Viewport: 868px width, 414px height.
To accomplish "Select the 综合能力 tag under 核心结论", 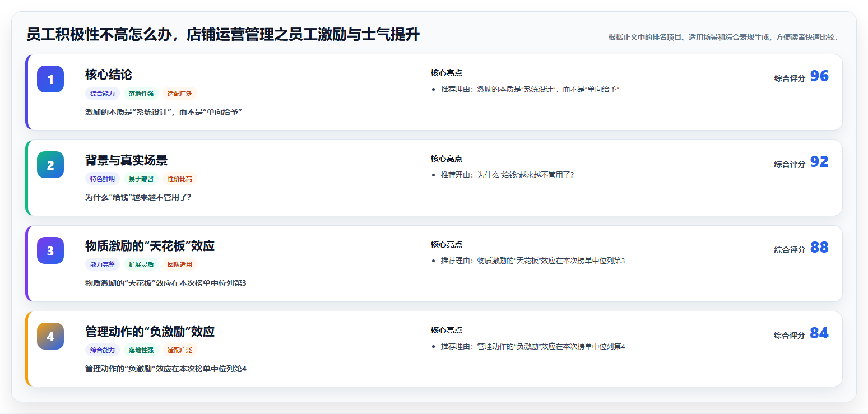I will pos(103,94).
